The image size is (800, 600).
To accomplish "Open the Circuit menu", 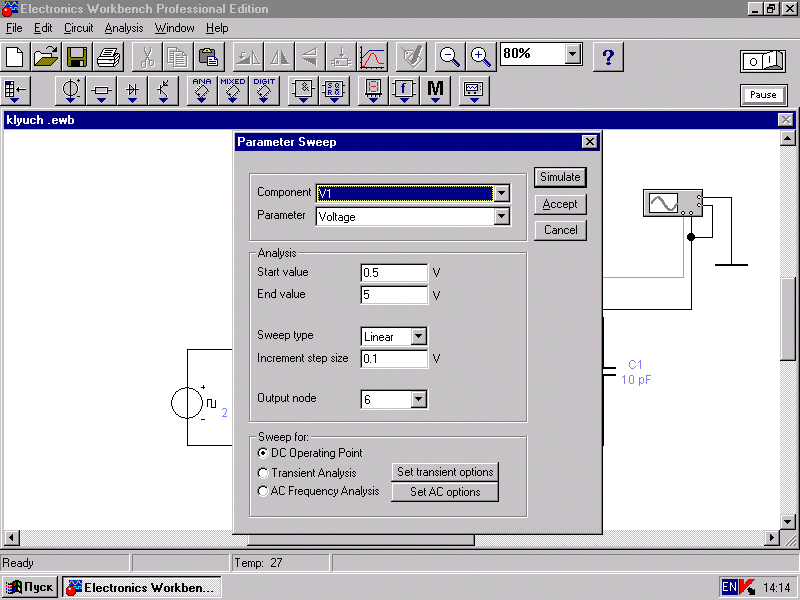I will coord(79,28).
